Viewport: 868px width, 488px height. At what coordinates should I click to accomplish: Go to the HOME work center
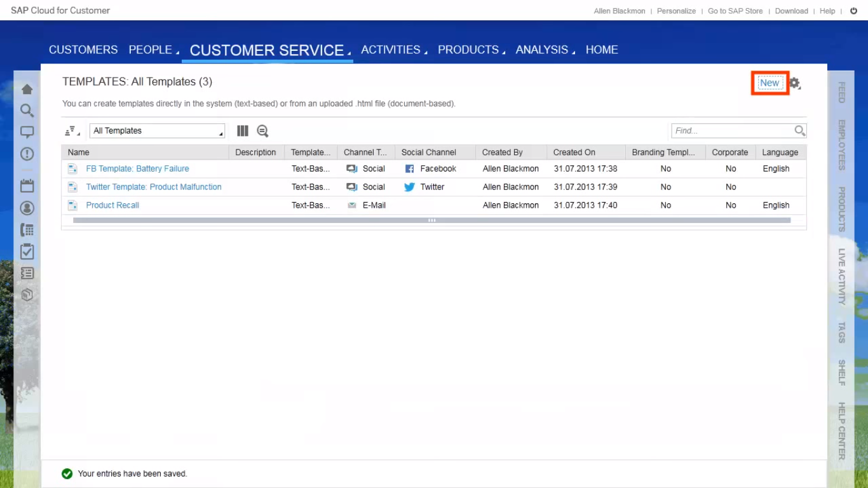pos(602,50)
